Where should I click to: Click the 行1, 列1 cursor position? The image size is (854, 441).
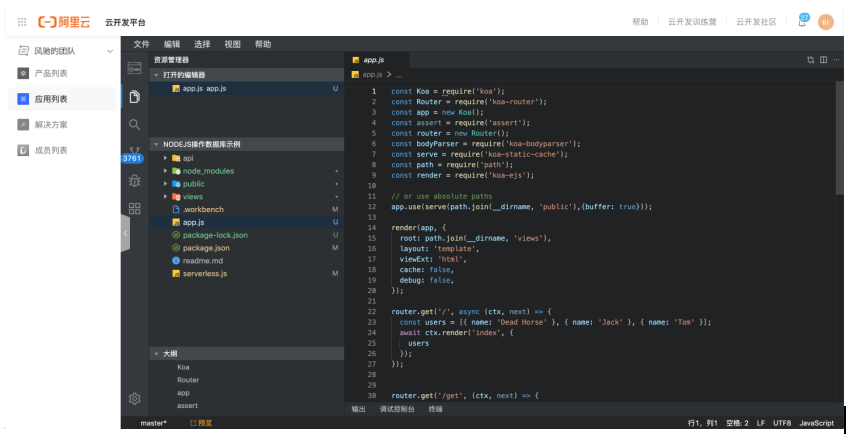[703, 423]
